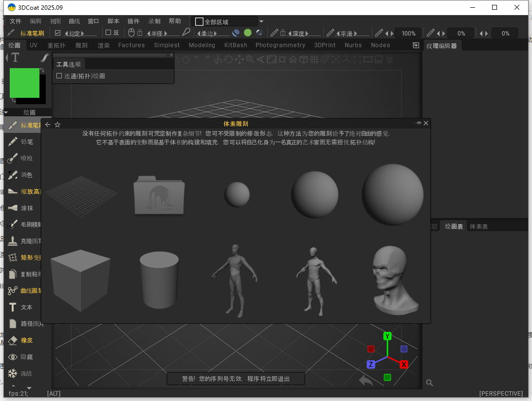Select the 克隆图章 (Clone stamp) tool

coord(24,241)
